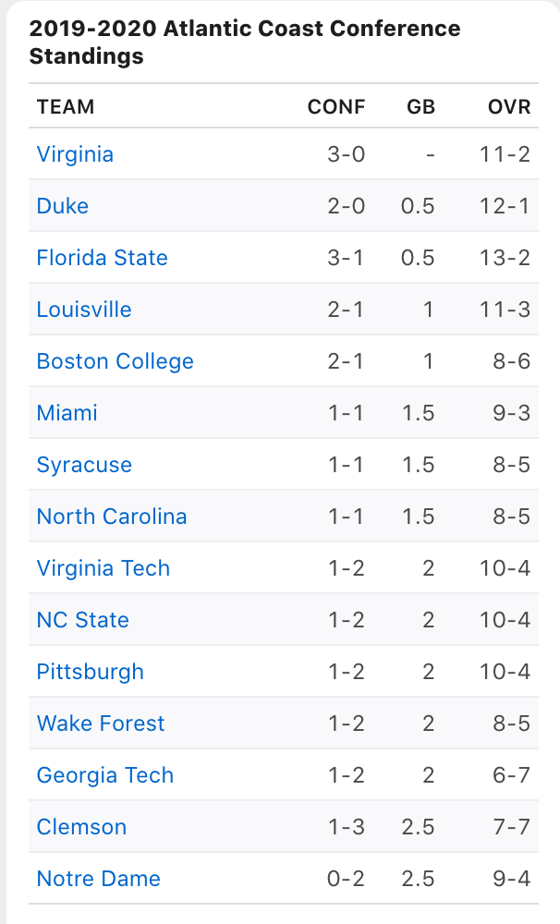Open the Virginia Tech team link
560x924 pixels.
pyautogui.click(x=103, y=568)
